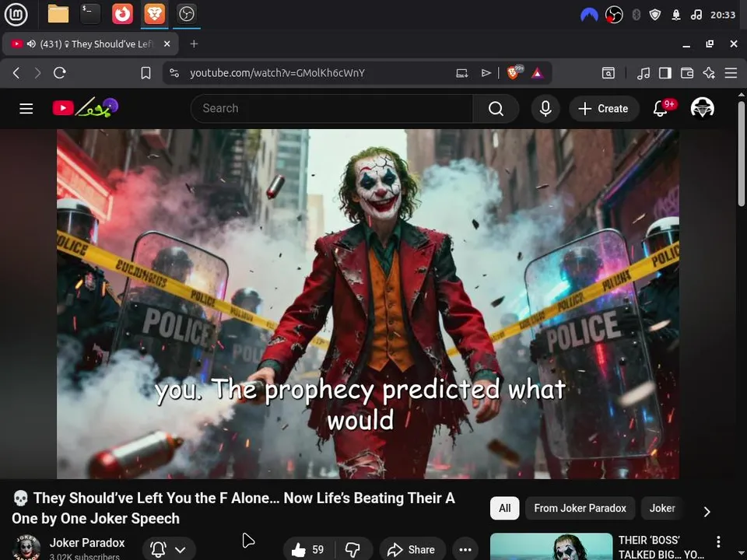The image size is (747, 560).
Task: Open the Brave Rewards triangle icon
Action: [538, 73]
